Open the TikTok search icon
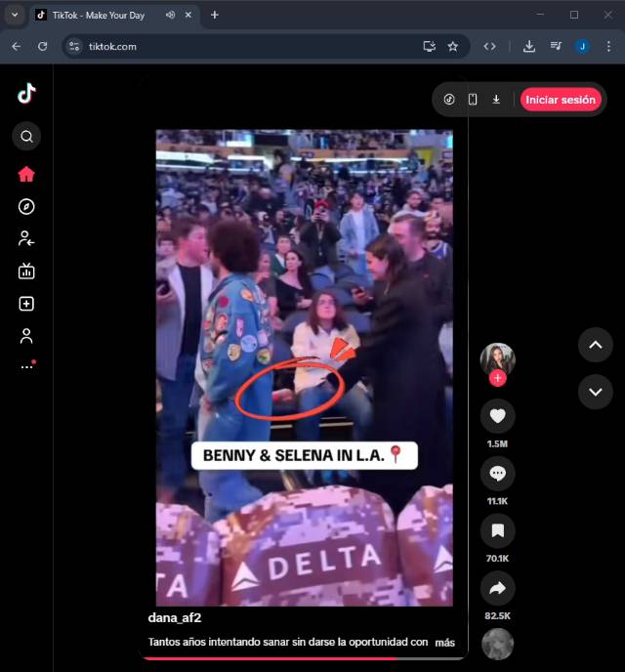 [26, 137]
